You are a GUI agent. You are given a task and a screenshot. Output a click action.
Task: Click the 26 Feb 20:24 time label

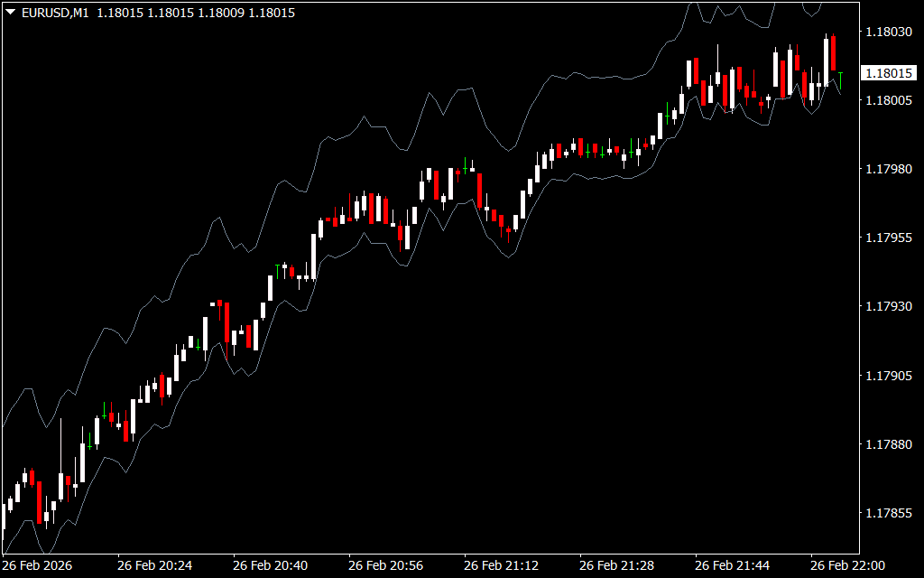point(154,565)
